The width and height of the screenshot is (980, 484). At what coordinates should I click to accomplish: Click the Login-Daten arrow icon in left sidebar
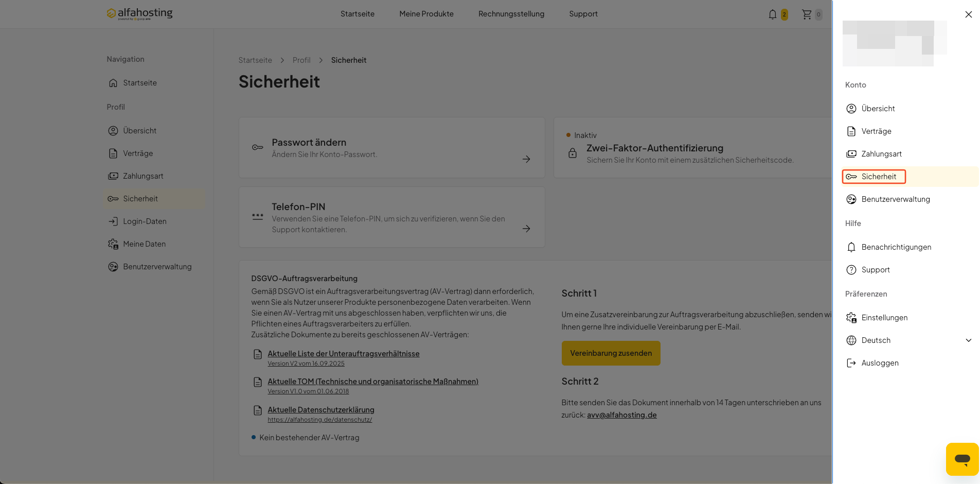[x=113, y=221]
